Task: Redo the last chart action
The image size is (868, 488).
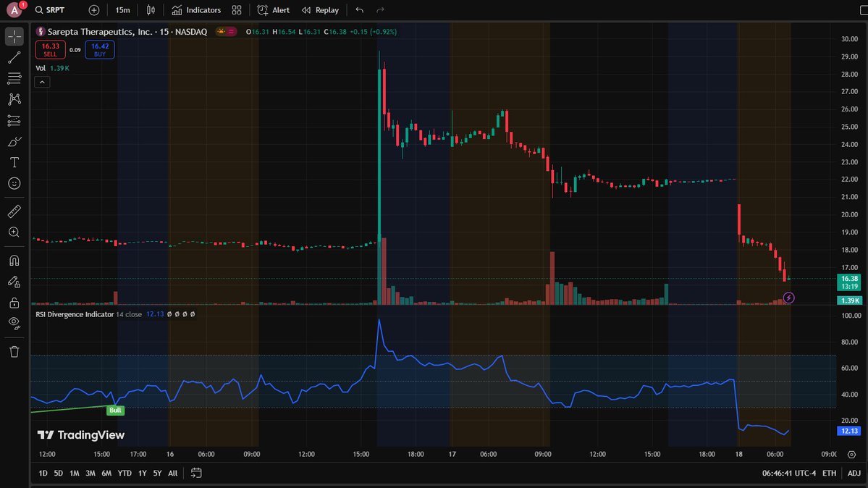Action: click(380, 10)
